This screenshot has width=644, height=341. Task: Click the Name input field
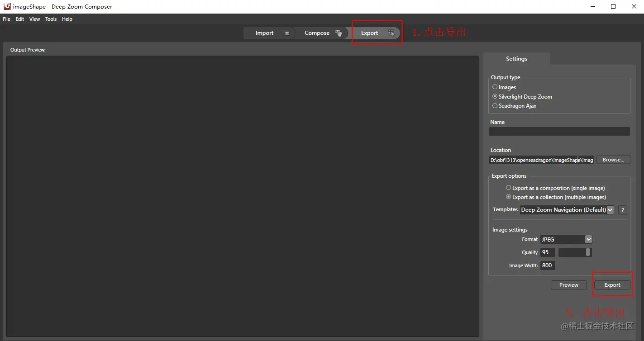pos(559,131)
